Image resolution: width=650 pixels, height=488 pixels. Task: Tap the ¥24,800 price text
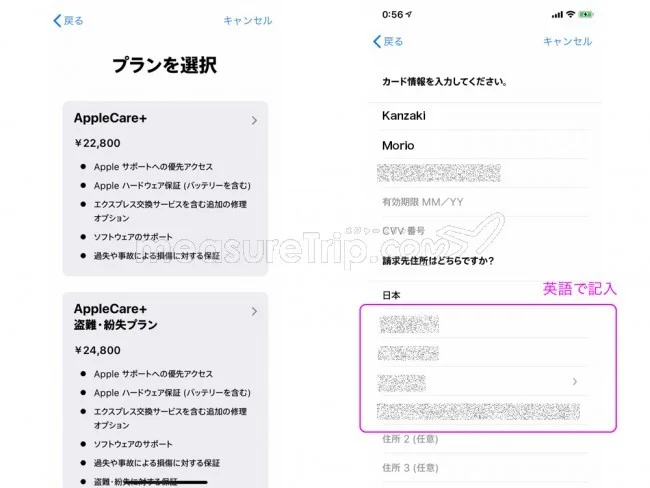click(x=97, y=350)
